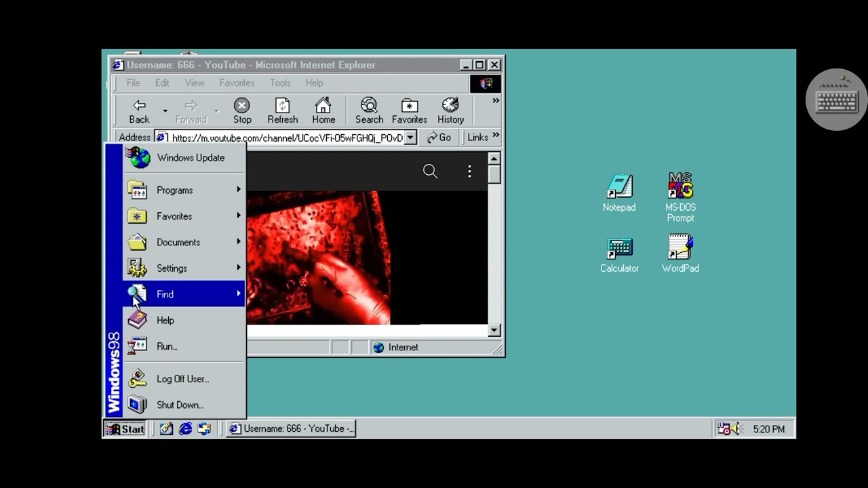Click the task scheduler tray icon
The width and height of the screenshot is (868, 488).
tap(724, 428)
